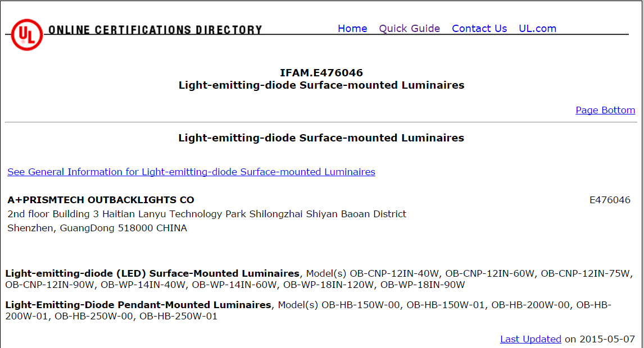644x348 pixels.
Task: Open the Home link
Action: tap(352, 29)
